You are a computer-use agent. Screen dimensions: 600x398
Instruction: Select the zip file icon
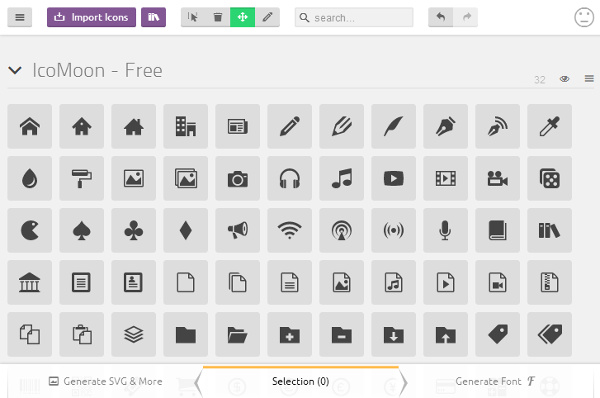coord(549,282)
